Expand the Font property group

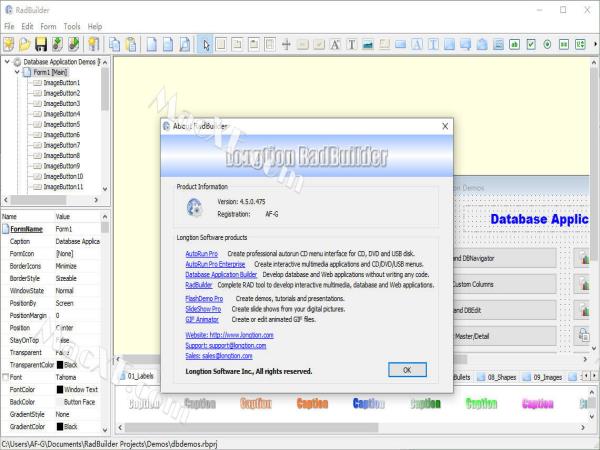pyautogui.click(x=5, y=377)
